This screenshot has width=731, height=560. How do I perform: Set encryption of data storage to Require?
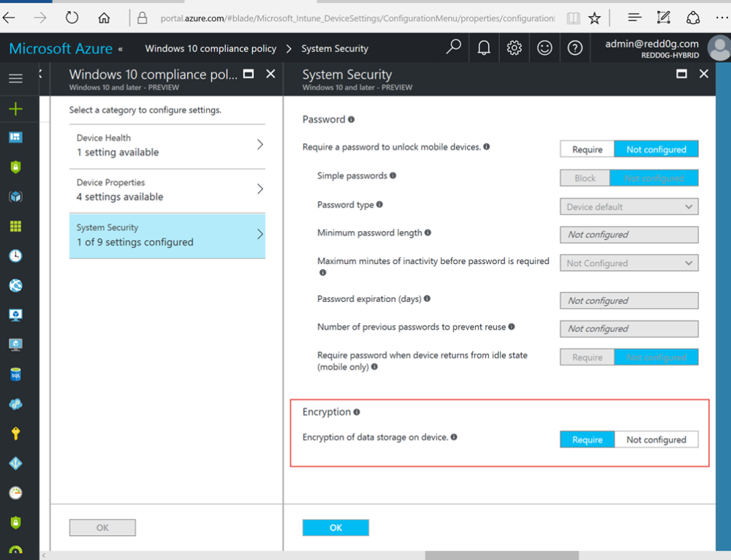coord(588,439)
